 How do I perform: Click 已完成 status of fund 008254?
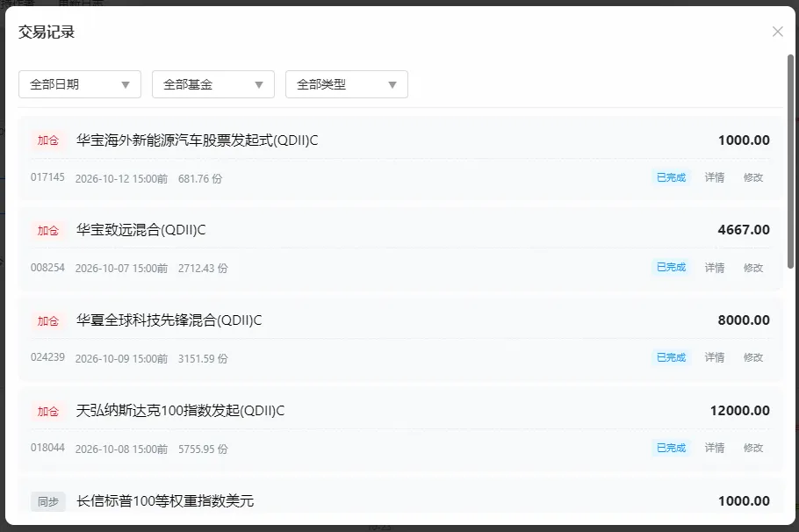(x=671, y=267)
